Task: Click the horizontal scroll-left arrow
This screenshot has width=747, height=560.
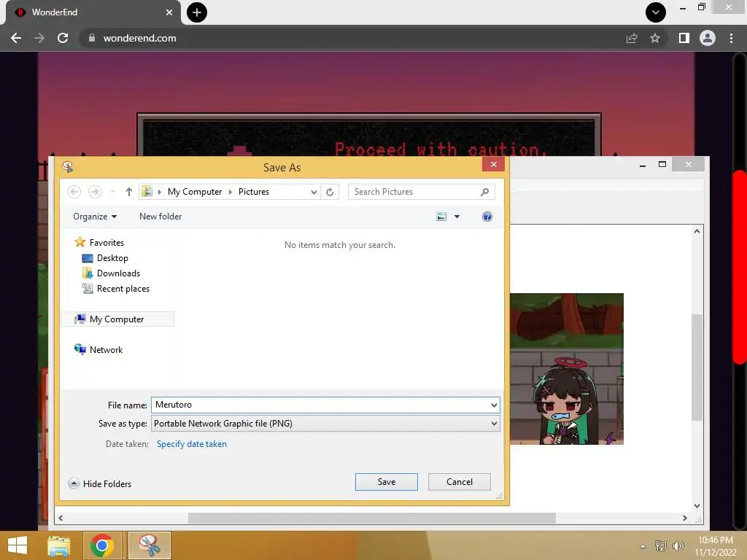Action: (61, 518)
